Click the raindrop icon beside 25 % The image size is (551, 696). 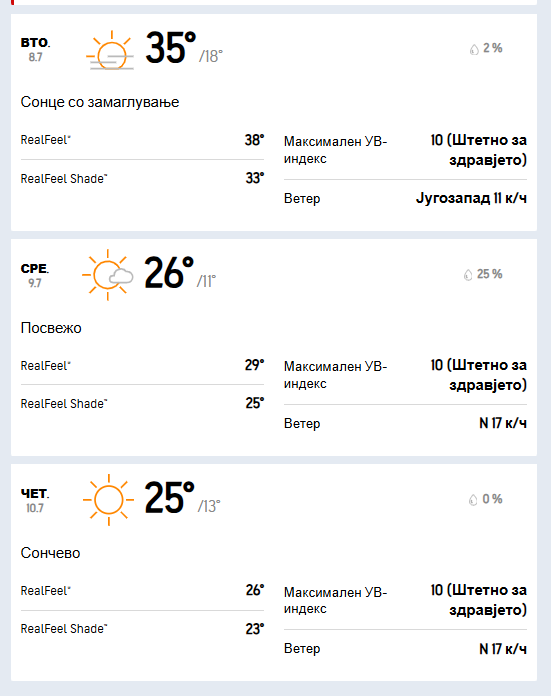pyautogui.click(x=468, y=275)
